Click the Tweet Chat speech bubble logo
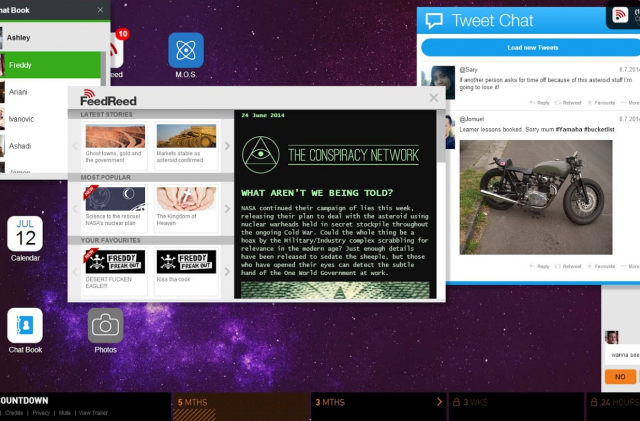640x421 pixels. tap(433, 21)
